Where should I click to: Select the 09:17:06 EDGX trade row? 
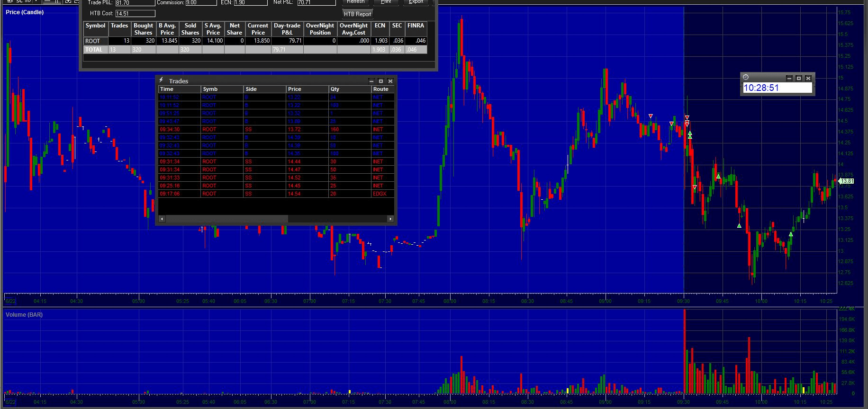[x=275, y=194]
